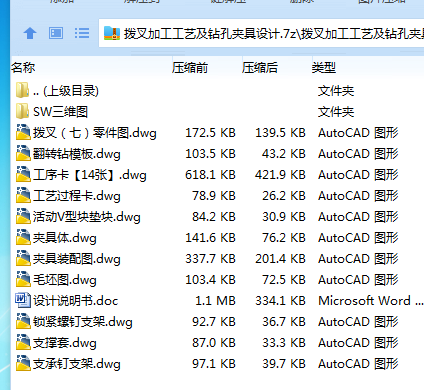The height and width of the screenshot is (390, 424).
Task: Click the dwg icon of 支撑套
Action: pyautogui.click(x=23, y=342)
